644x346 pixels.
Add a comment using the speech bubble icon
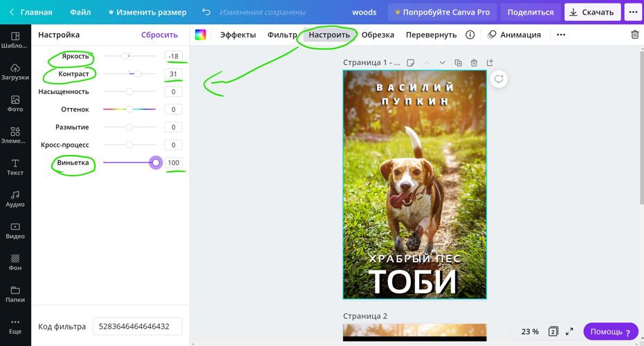(x=498, y=80)
